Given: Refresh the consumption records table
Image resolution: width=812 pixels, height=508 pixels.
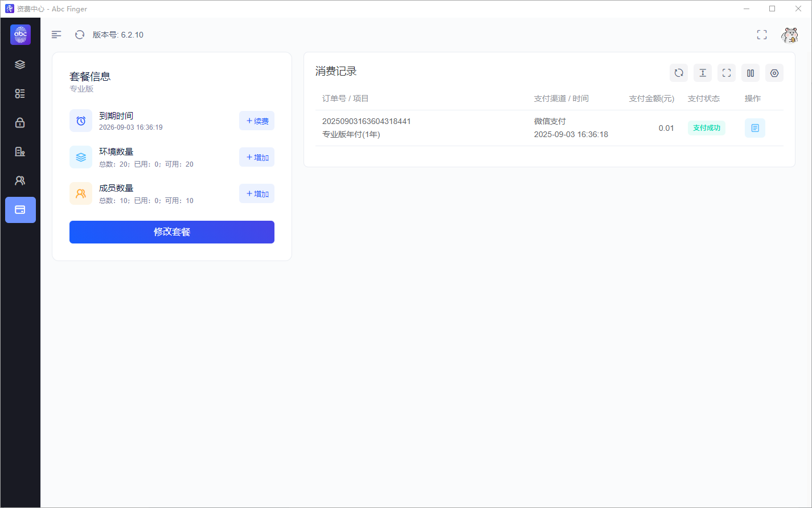Looking at the screenshot, I should [x=679, y=73].
